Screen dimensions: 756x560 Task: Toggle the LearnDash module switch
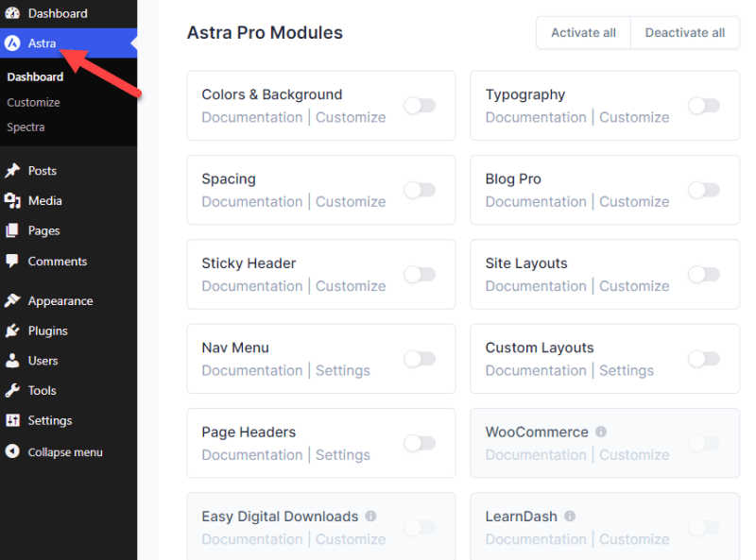(x=704, y=527)
